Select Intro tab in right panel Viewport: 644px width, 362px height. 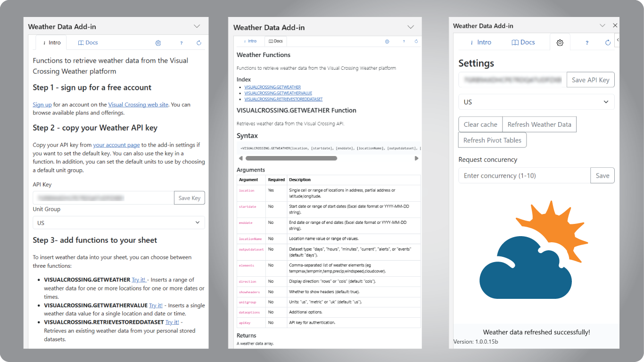480,42
